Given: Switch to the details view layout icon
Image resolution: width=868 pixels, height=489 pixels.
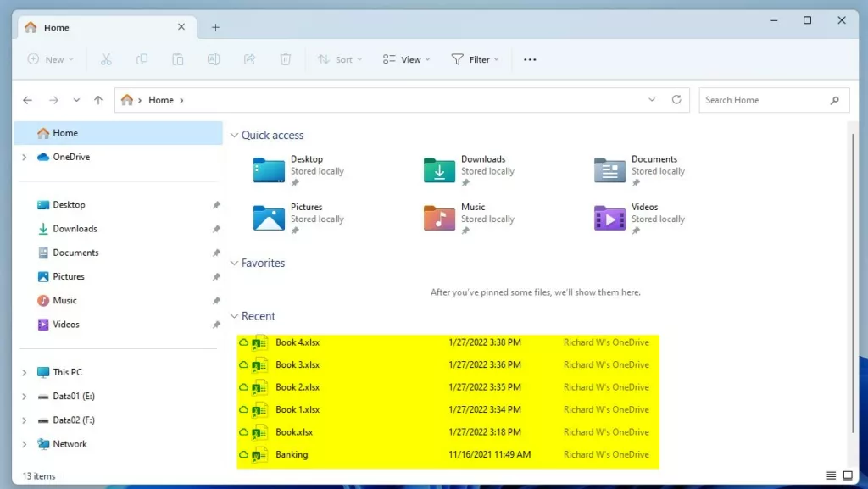Looking at the screenshot, I should [831, 475].
